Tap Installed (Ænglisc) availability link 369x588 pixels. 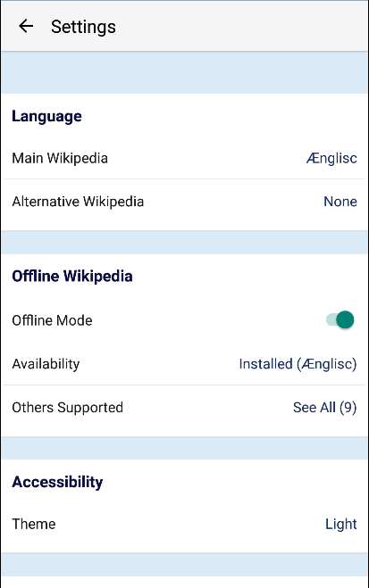tap(298, 364)
